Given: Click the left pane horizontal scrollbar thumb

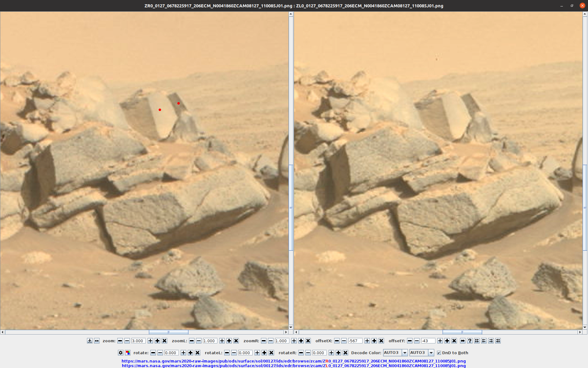Looking at the screenshot, I should click(168, 332).
